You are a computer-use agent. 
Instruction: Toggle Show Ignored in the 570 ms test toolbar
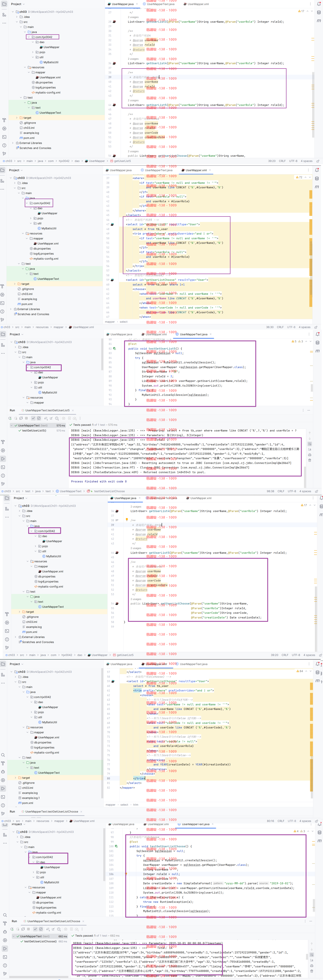click(x=39, y=418)
